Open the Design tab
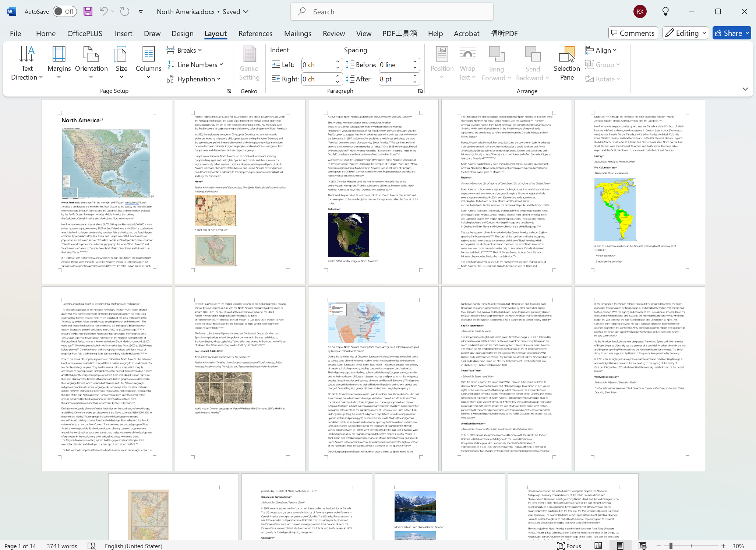This screenshot has height=550, width=756. (182, 33)
